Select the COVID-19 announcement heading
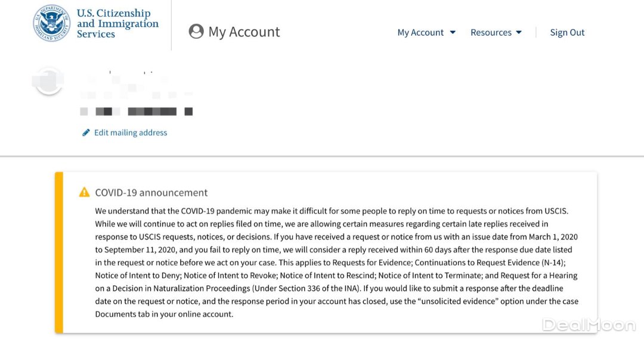644x339 pixels. point(151,192)
